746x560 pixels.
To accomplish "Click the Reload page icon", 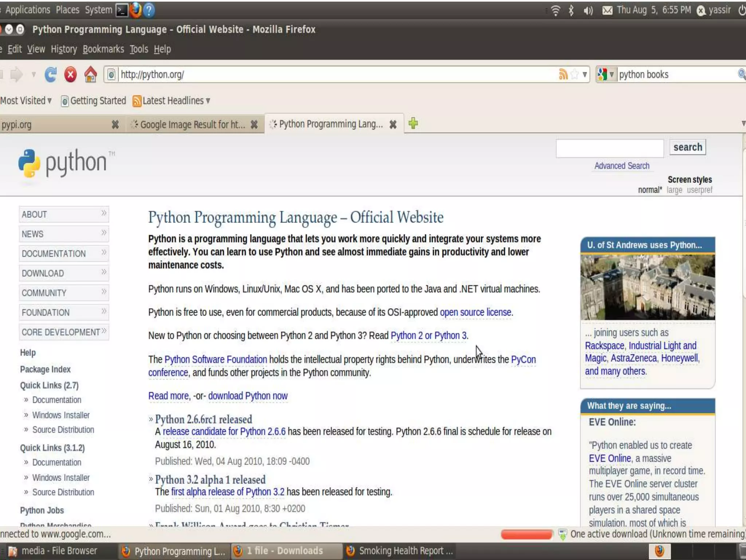I will [50, 75].
